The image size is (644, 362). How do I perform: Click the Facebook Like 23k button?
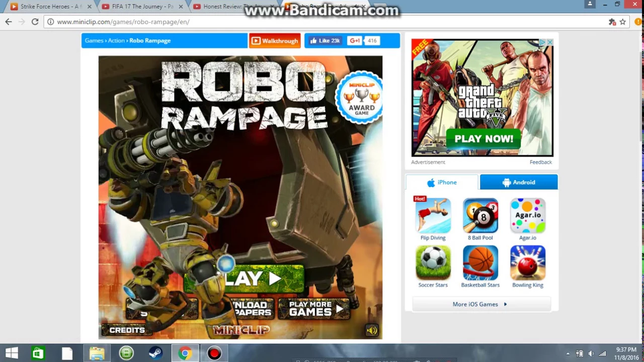(x=325, y=41)
